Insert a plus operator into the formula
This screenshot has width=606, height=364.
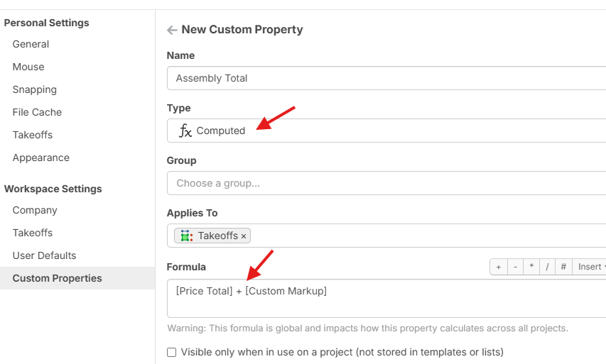tap(499, 267)
